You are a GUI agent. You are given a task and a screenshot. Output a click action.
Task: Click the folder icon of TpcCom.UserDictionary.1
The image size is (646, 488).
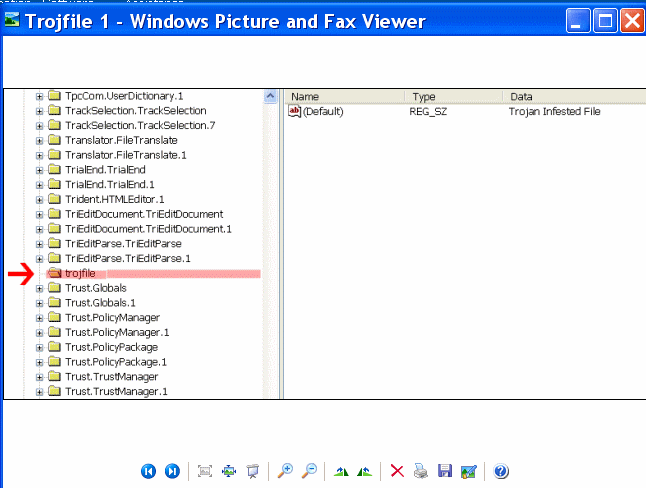[54, 96]
